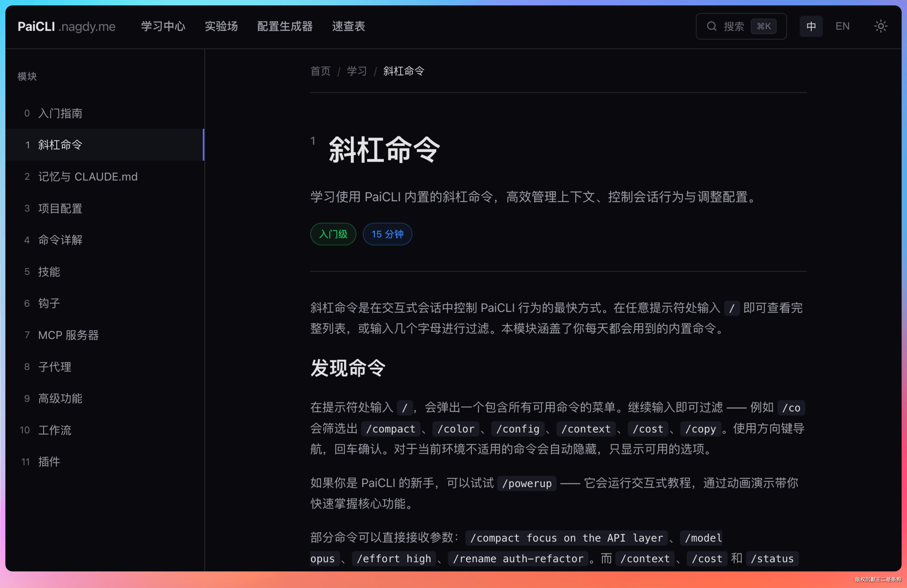The image size is (907, 588).
Task: Click the /effort high inline code
Action: click(x=394, y=559)
